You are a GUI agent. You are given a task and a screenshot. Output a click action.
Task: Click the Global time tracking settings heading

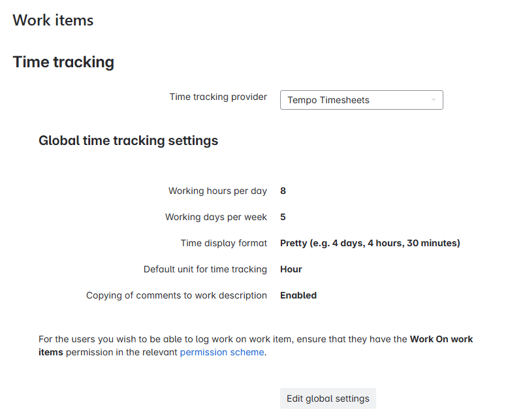128,140
